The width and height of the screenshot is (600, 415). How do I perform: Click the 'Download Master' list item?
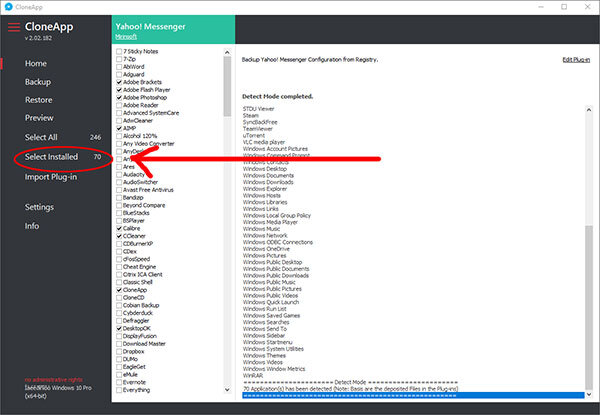click(x=144, y=344)
